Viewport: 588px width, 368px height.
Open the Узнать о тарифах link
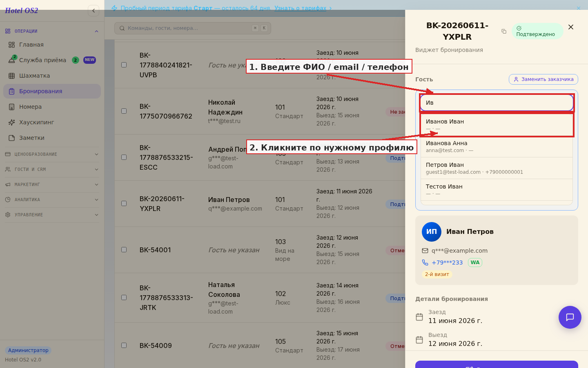tap(301, 8)
